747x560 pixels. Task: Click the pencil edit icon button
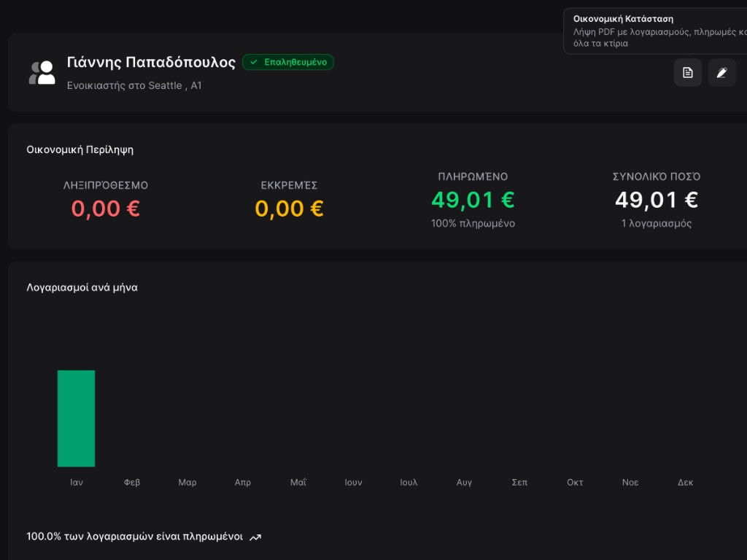pos(721,73)
